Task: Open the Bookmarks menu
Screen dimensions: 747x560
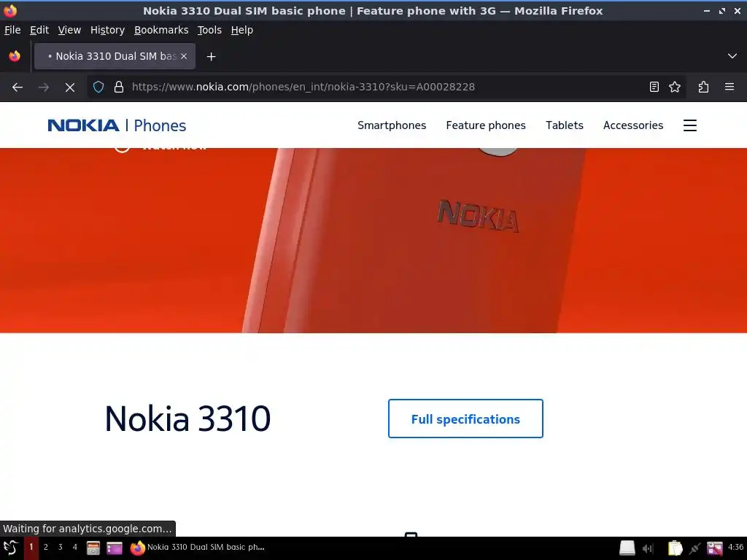Action: 161,30
